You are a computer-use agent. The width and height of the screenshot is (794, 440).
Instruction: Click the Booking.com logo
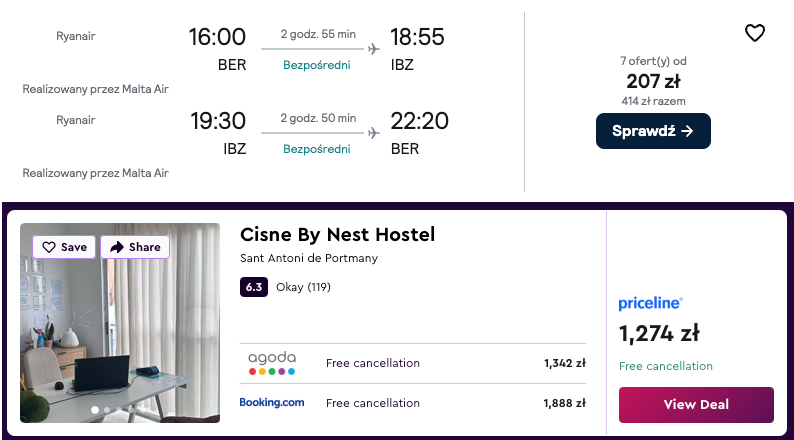[272, 403]
